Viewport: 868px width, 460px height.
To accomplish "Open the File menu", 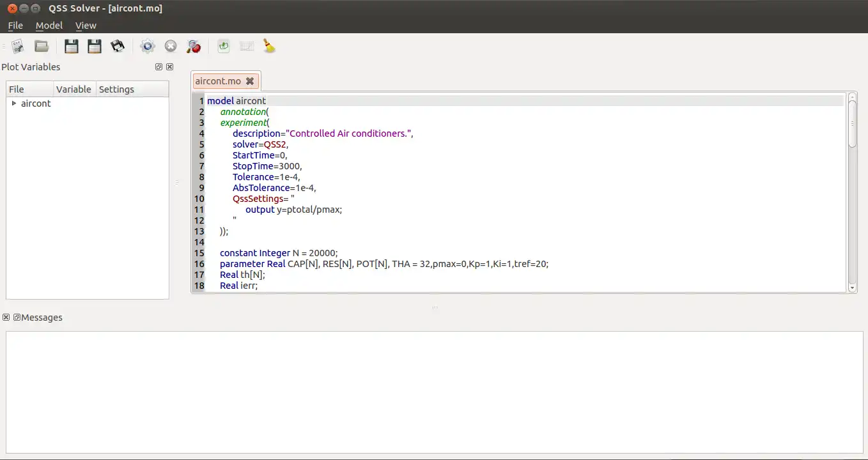I will pyautogui.click(x=15, y=26).
